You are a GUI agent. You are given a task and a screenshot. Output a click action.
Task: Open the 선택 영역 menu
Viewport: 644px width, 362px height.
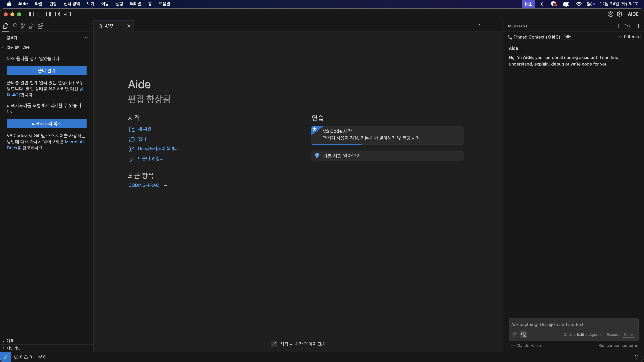pyautogui.click(x=72, y=4)
